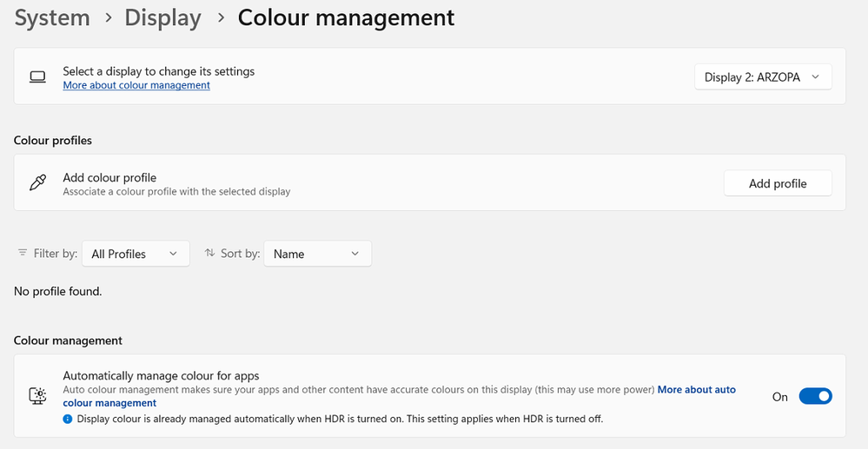
Task: Turn off automatic colour management toggle
Action: coord(815,397)
